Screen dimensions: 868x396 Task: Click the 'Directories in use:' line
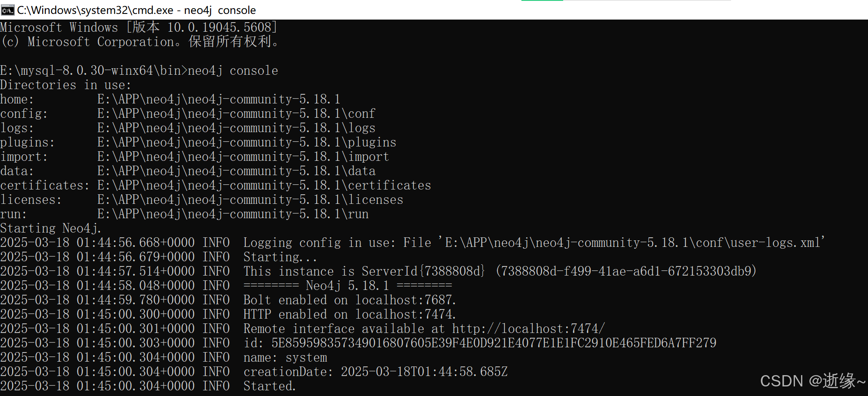pyautogui.click(x=65, y=85)
